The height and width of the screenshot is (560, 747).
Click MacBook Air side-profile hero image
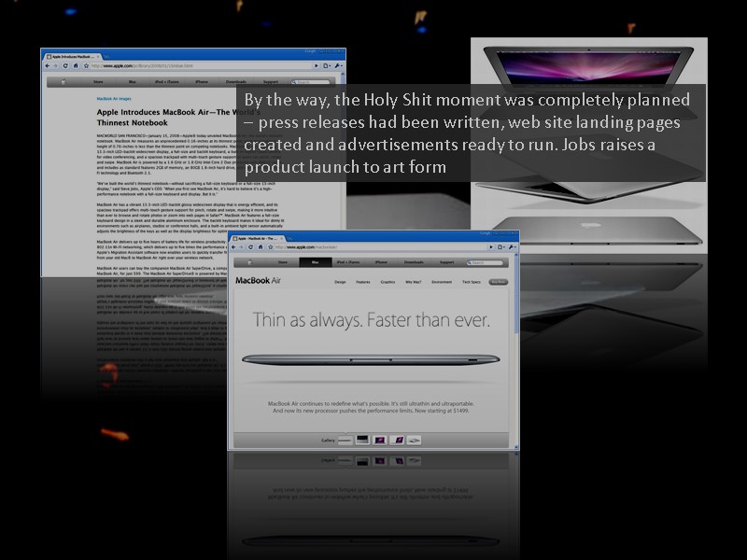[371, 359]
